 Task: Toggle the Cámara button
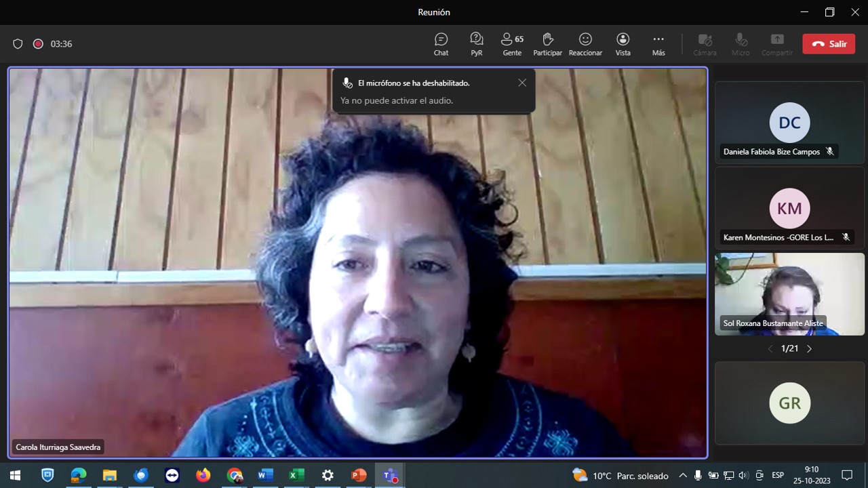[x=705, y=44]
